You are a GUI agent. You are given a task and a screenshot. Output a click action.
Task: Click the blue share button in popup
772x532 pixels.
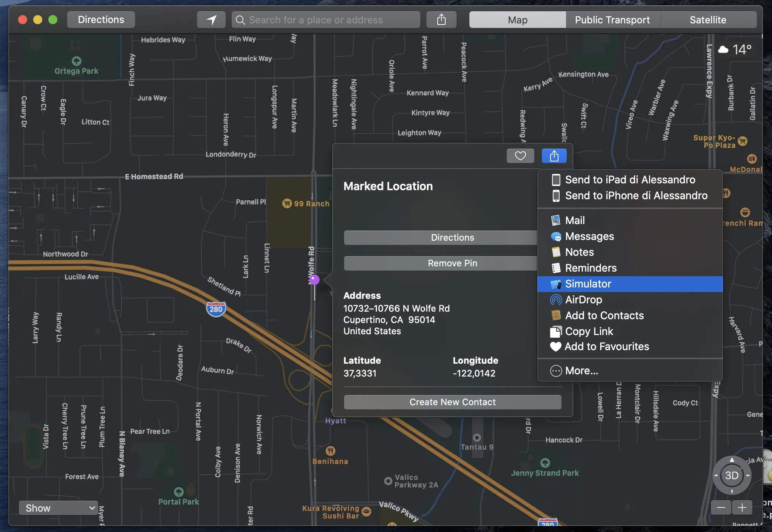click(x=554, y=156)
